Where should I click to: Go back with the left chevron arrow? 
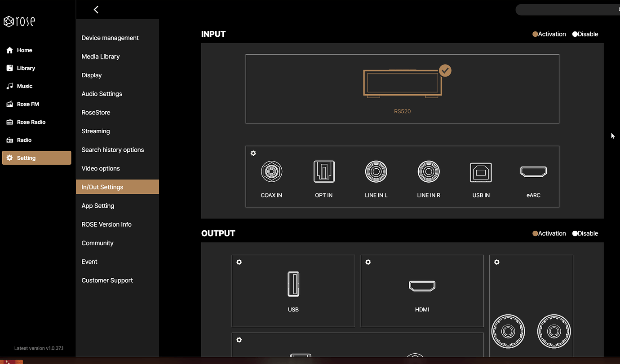[96, 9]
